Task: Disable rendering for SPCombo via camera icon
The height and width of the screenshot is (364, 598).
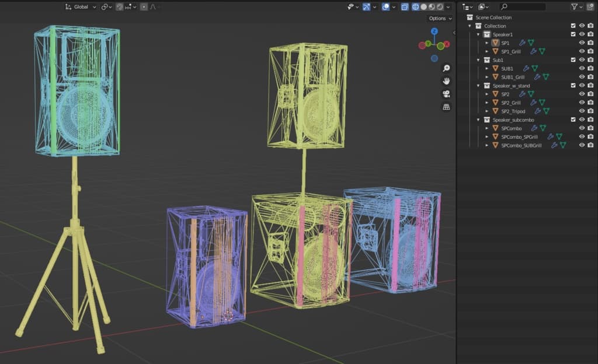Action: 590,128
